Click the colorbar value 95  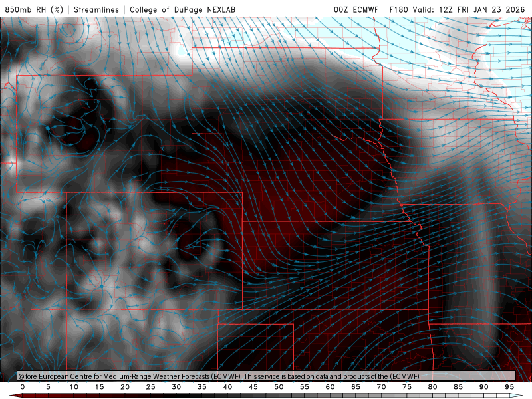(509, 387)
